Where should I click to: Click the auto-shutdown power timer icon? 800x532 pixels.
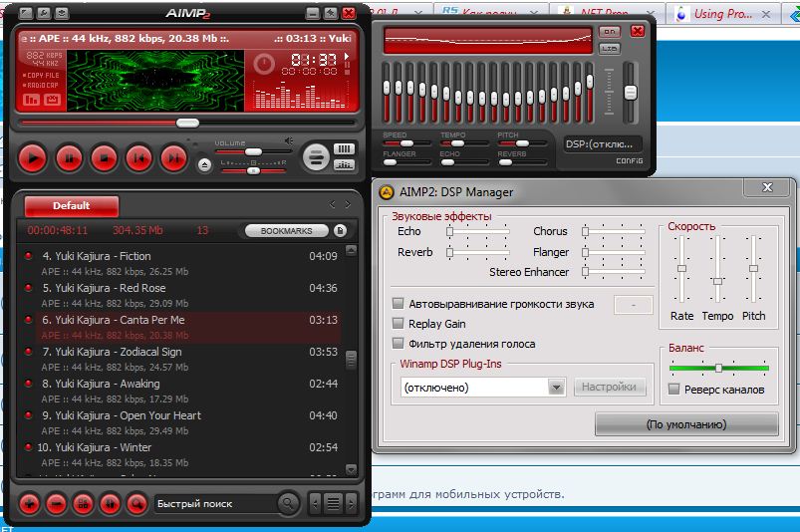(264, 65)
